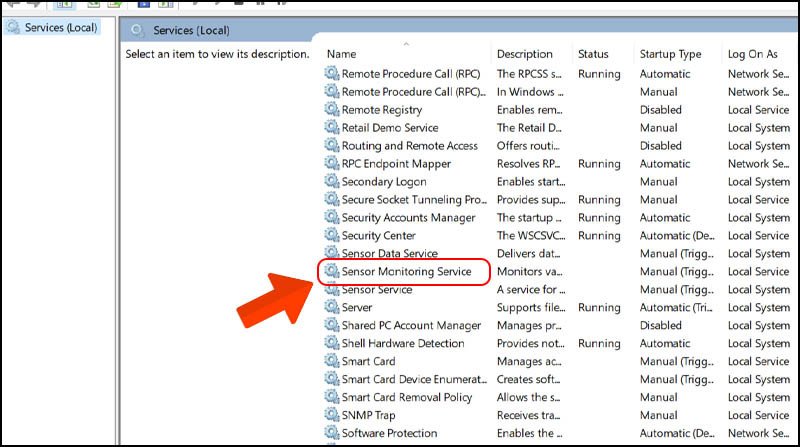800x447 pixels.
Task: Select the RPC Endpoint Mapper name
Action: point(396,164)
